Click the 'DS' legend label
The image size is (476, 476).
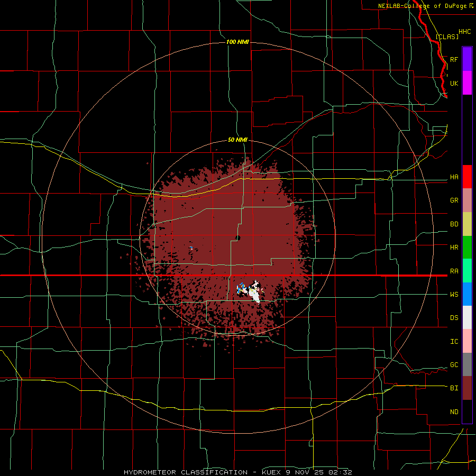pyautogui.click(x=454, y=318)
